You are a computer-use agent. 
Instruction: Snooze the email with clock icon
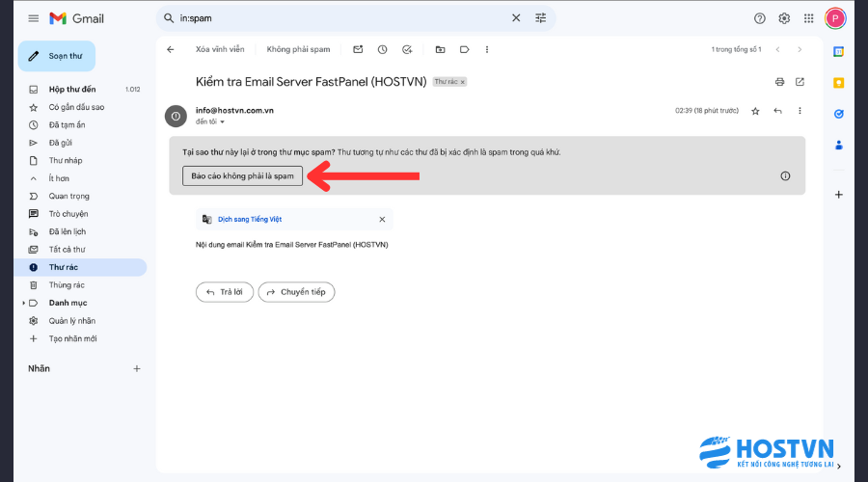point(383,49)
